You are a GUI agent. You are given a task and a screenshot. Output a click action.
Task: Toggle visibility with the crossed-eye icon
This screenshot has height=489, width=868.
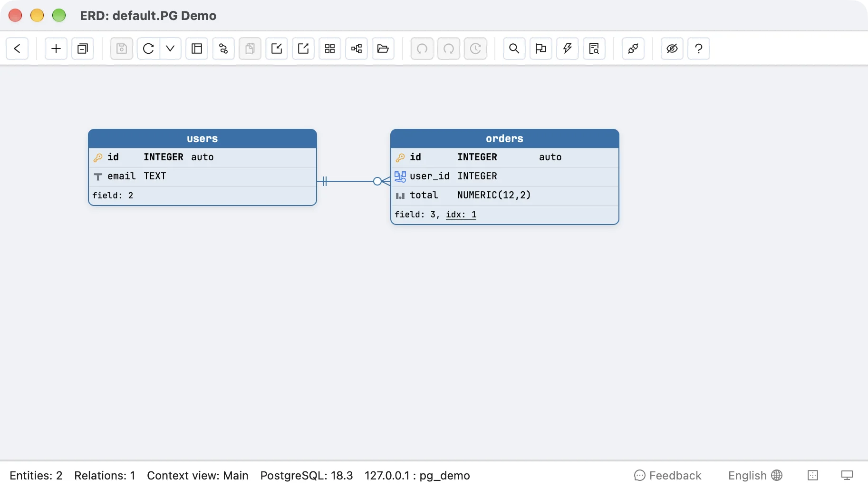click(x=672, y=49)
